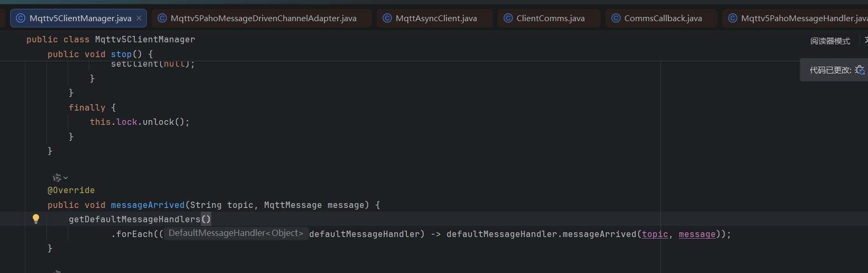This screenshot has height=273, width=868.
Task: Switch to Mqttv5PahoMessageDrivenChannelAdapter.java tab
Action: (x=263, y=18)
